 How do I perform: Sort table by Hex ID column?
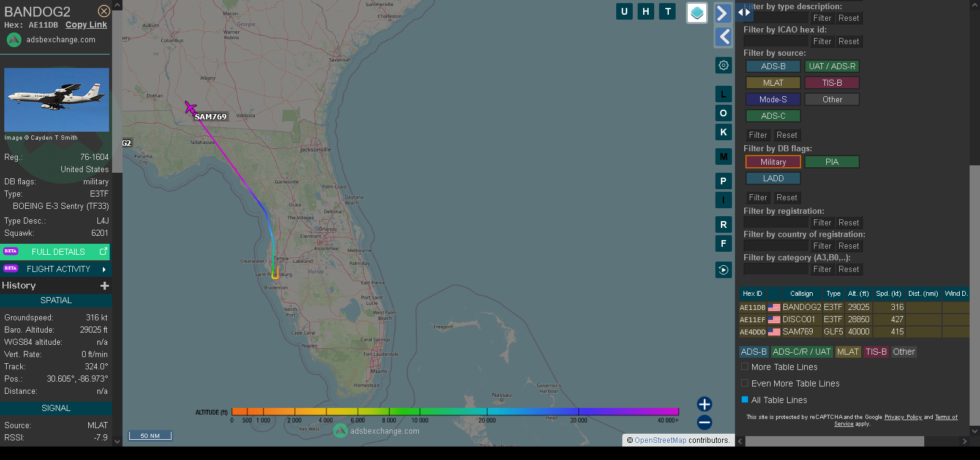point(753,293)
